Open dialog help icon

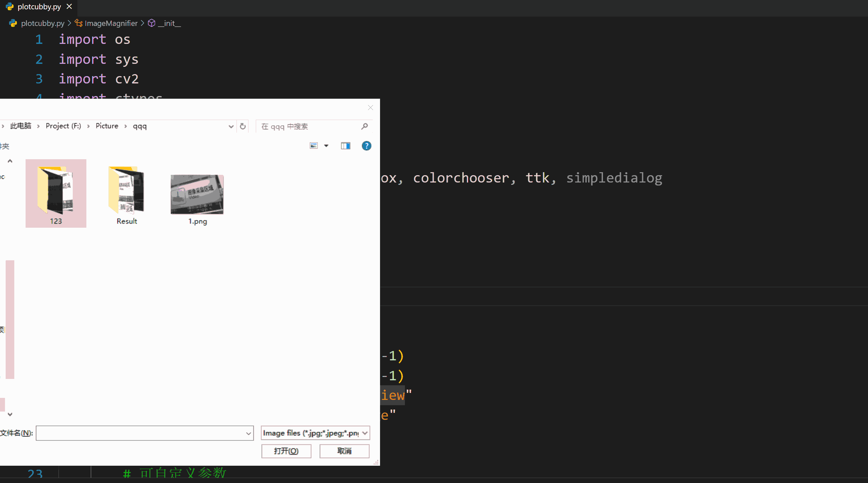pyautogui.click(x=366, y=146)
